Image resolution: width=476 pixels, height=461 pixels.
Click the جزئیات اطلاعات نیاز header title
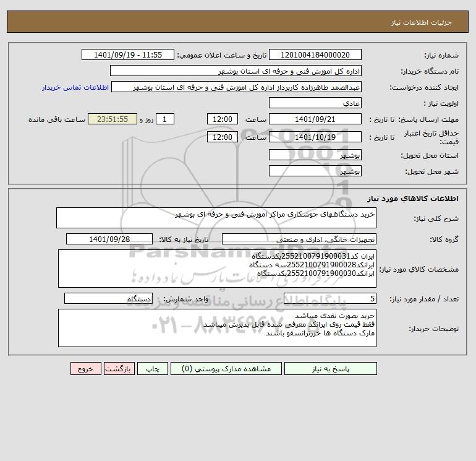(x=422, y=22)
